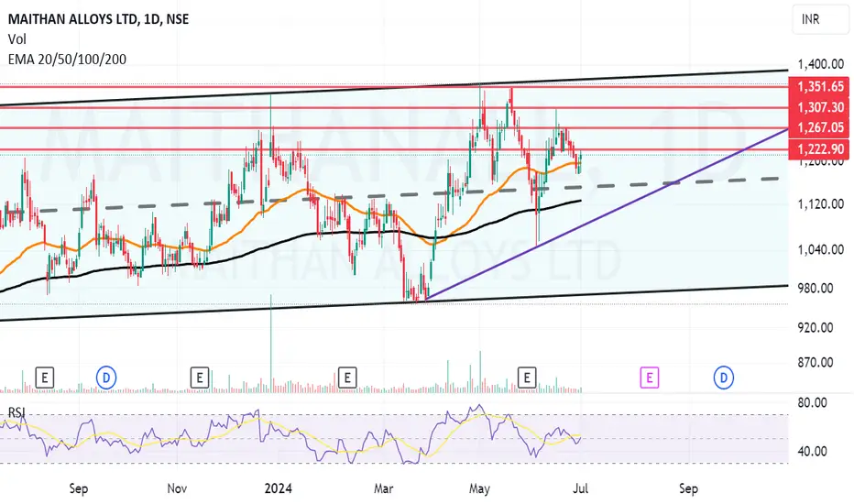The image size is (854, 504).
Task: Click the 1,120.00 price axis value
Action: click(x=820, y=204)
